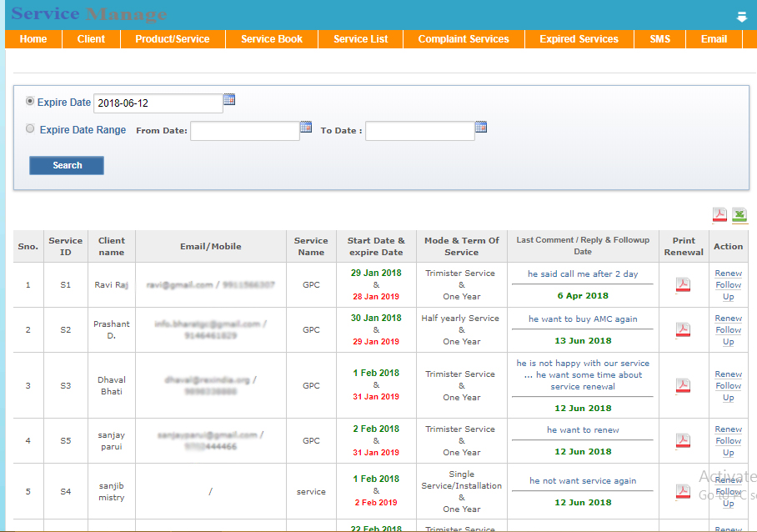The image size is (757, 532).
Task: Click Renew link for Ravi Raj
Action: click(728, 274)
